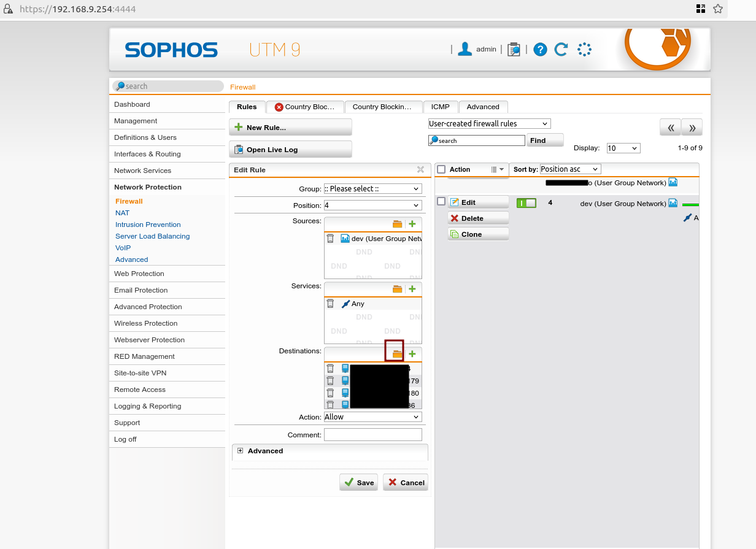Open the Group dropdown
This screenshot has width=756, height=549.
[x=372, y=189]
